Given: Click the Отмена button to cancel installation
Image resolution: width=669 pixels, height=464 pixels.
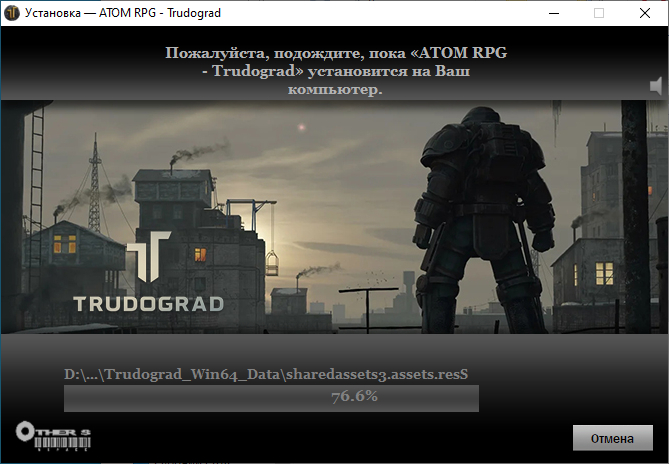Looking at the screenshot, I should pyautogui.click(x=612, y=438).
